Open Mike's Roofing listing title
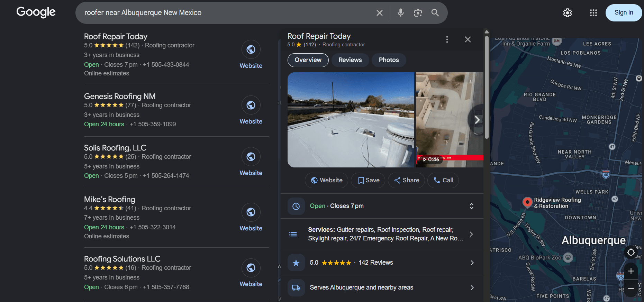644x302 pixels. click(x=110, y=199)
